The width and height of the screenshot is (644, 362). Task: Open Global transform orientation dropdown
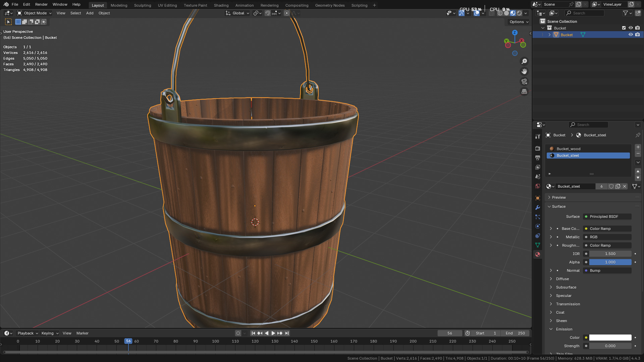click(237, 13)
